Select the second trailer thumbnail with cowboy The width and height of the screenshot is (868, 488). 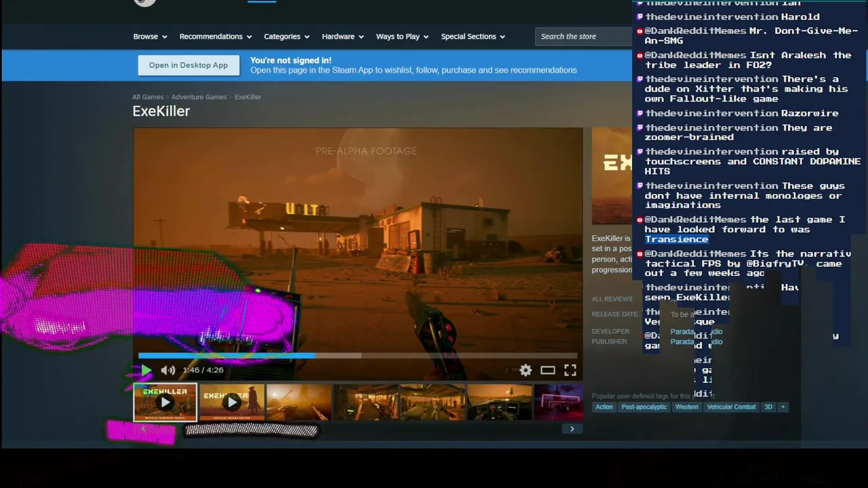click(231, 403)
